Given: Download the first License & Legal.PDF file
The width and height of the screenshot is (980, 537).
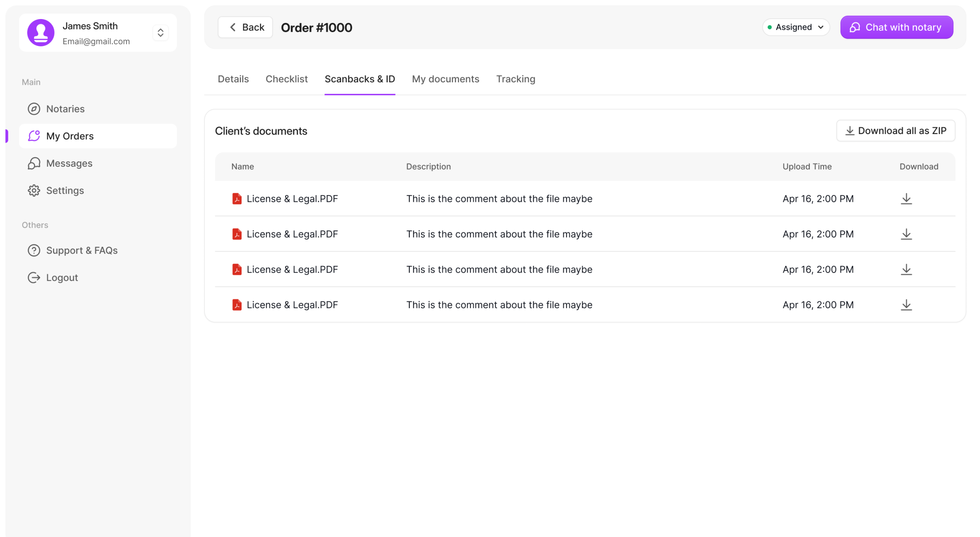Looking at the screenshot, I should [x=906, y=199].
